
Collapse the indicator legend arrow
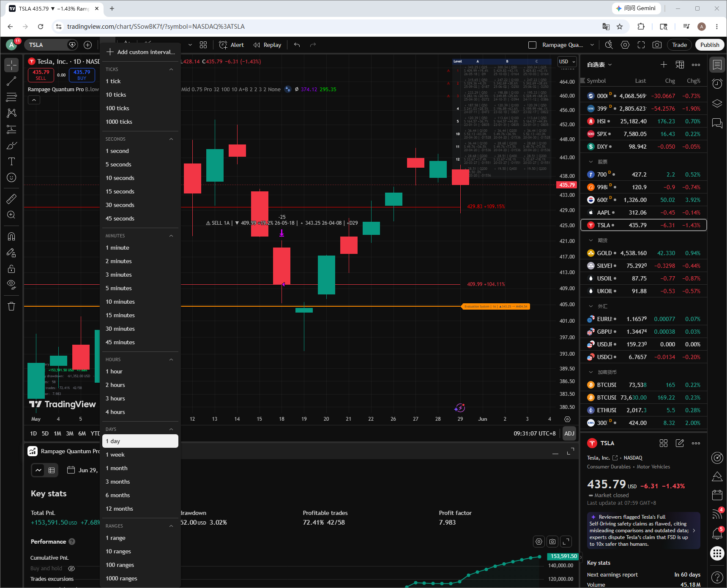pyautogui.click(x=34, y=100)
